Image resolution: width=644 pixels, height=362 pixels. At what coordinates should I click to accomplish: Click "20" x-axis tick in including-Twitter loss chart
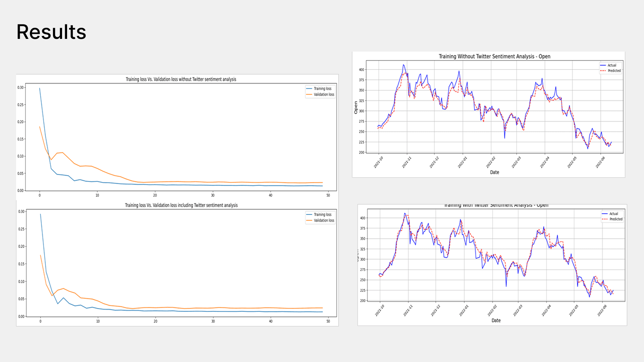(155, 321)
